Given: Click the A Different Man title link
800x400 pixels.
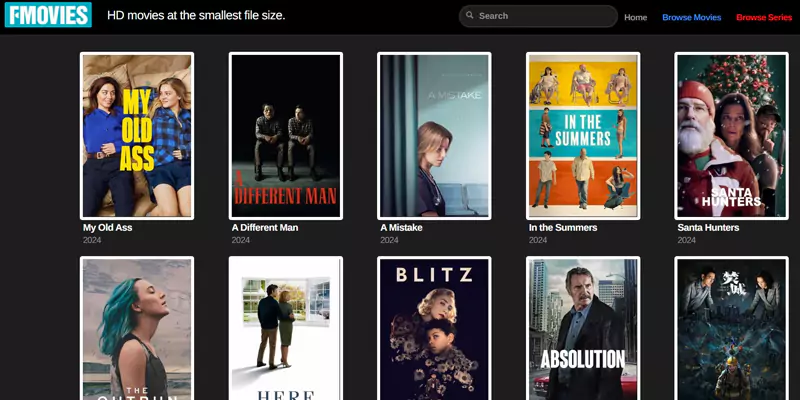Looking at the screenshot, I should pyautogui.click(x=265, y=228).
